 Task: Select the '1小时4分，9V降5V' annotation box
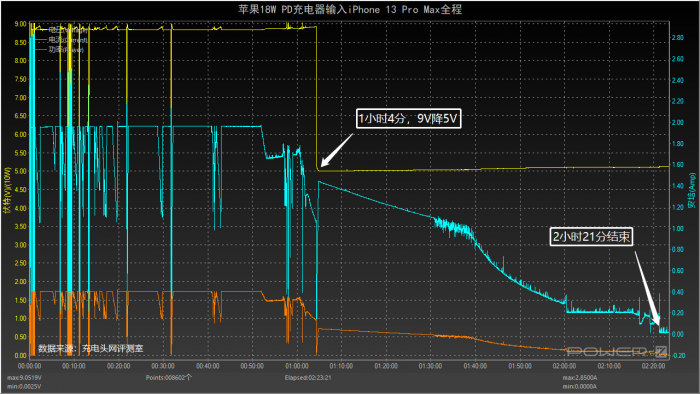(x=408, y=118)
